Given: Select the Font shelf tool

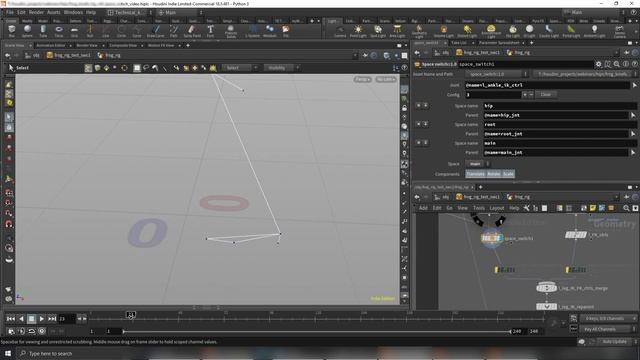Looking at the screenshot, I should (x=210, y=31).
